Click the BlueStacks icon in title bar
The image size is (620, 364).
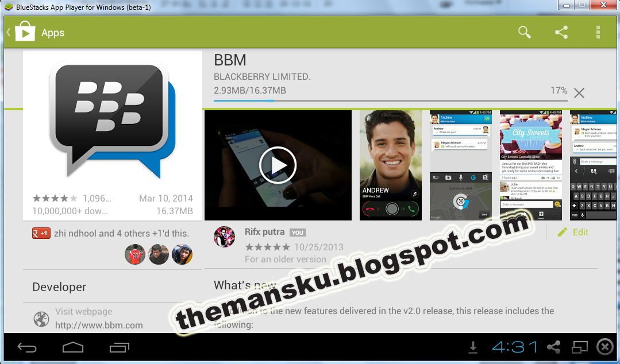[x=9, y=7]
